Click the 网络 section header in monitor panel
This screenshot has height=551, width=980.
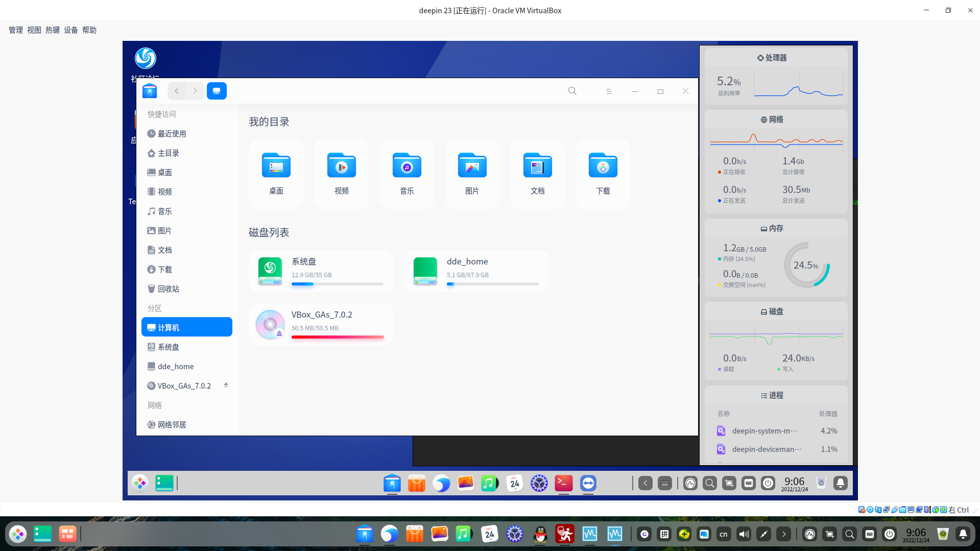(x=772, y=119)
